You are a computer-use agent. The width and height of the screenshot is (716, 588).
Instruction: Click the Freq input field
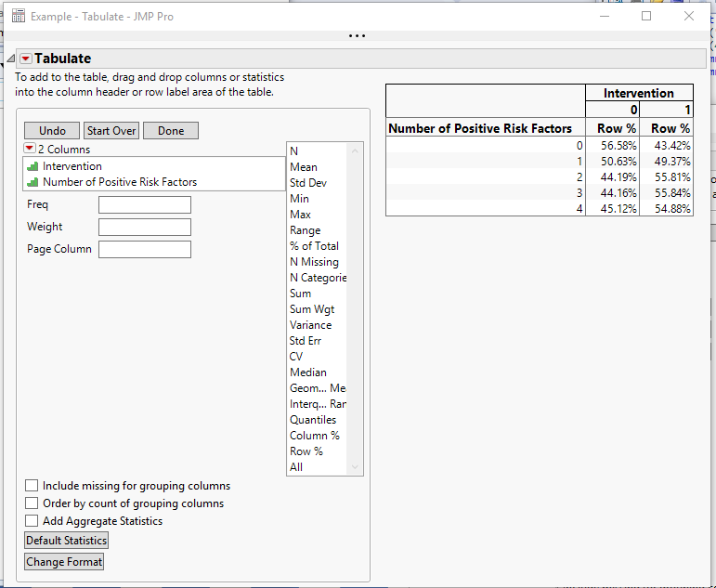(x=145, y=204)
